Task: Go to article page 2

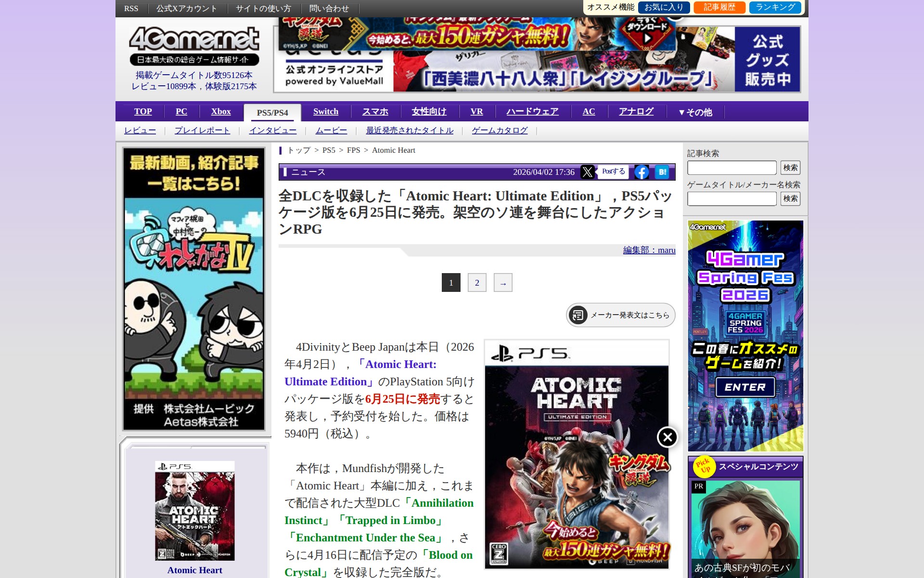Action: click(x=477, y=283)
